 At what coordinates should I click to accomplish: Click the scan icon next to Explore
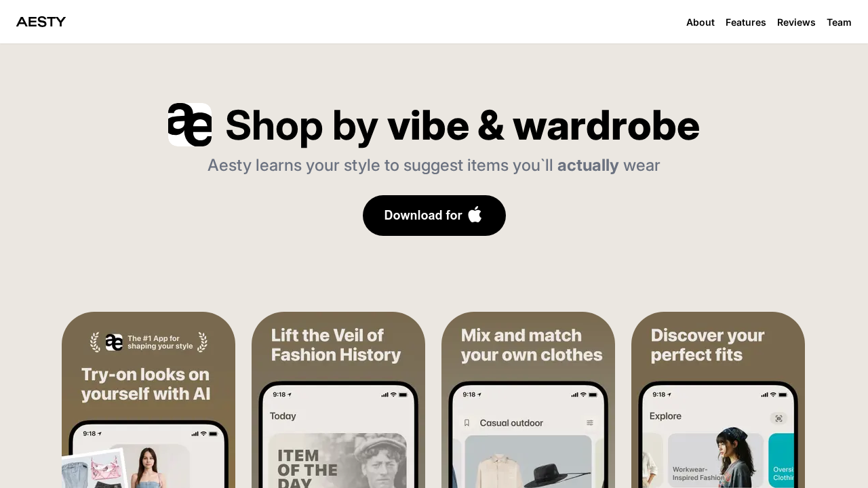778,418
